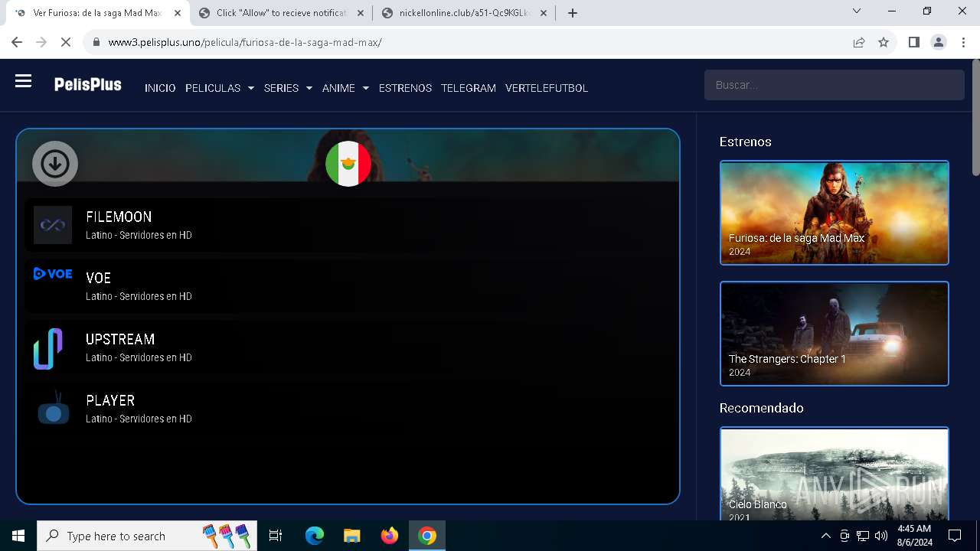The height and width of the screenshot is (551, 980).
Task: Switch to the Ver Furiosa tab
Action: [97, 13]
